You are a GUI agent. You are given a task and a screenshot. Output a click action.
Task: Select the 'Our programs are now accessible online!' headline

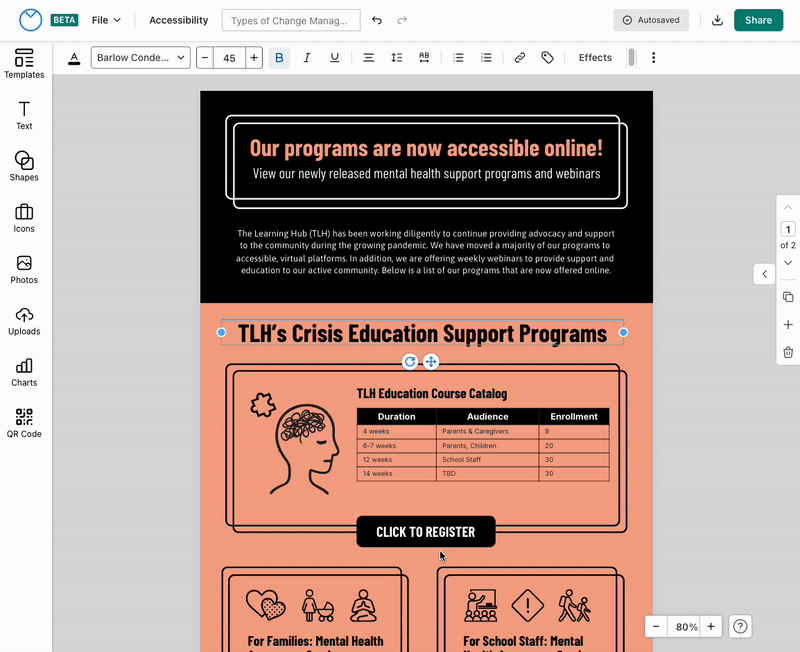(x=426, y=148)
